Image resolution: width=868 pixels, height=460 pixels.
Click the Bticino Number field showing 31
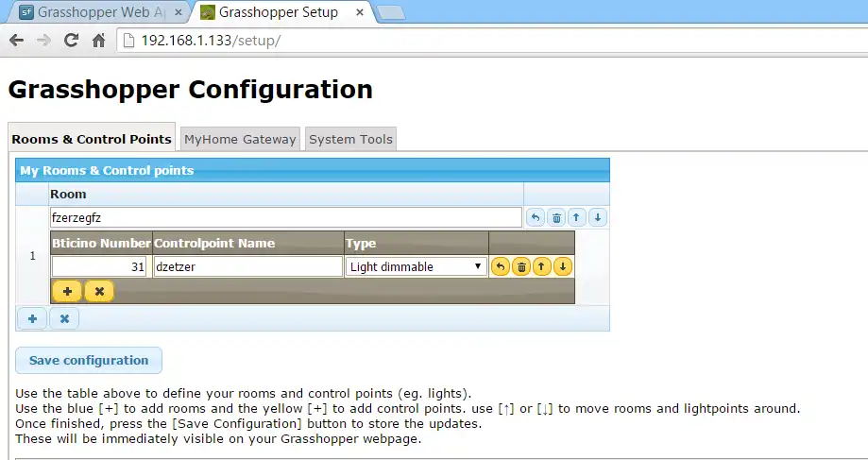(x=99, y=266)
